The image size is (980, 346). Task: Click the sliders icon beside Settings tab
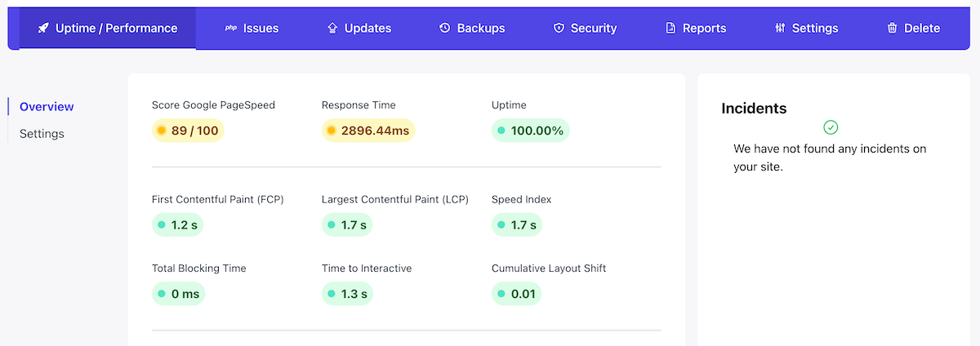point(780,28)
